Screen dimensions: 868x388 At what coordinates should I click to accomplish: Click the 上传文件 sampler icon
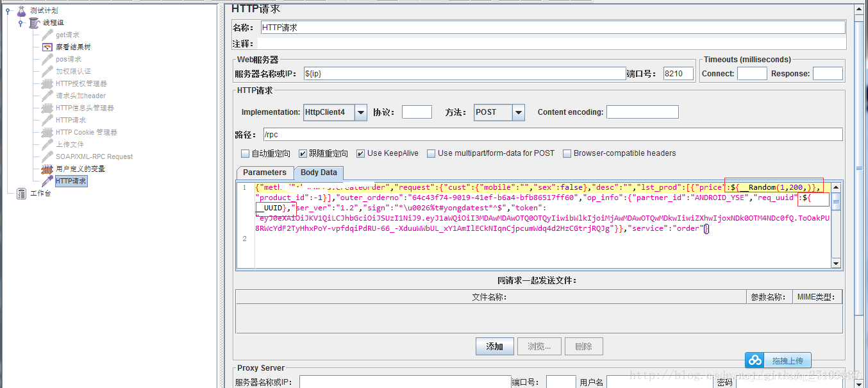coord(47,144)
